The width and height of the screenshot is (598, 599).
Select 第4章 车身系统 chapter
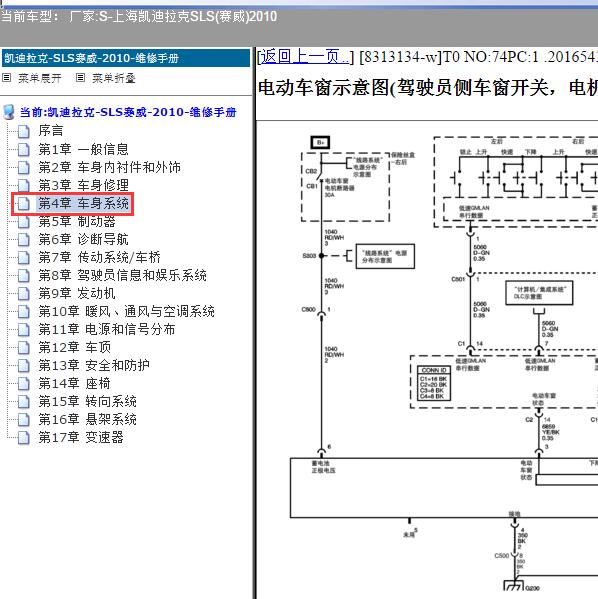[x=83, y=203]
